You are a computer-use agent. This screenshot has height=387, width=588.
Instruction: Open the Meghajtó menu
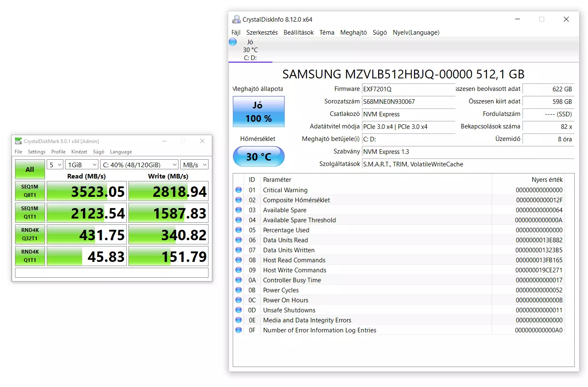tap(354, 32)
